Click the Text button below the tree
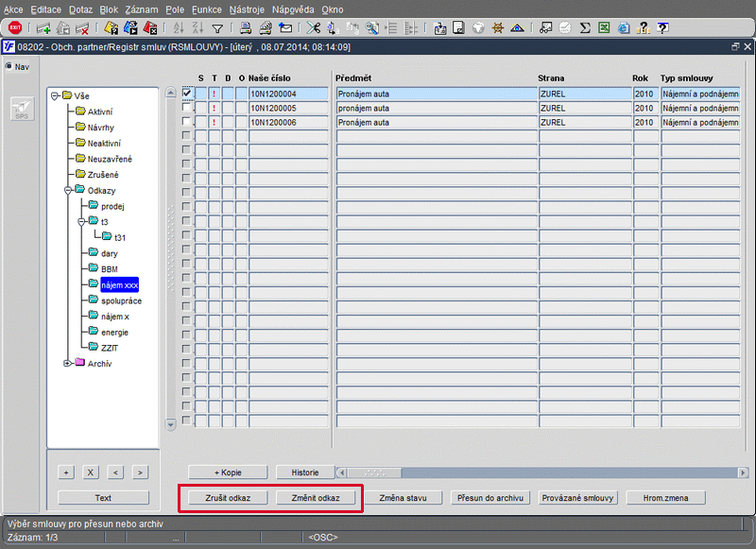756x549 pixels. coord(103,498)
